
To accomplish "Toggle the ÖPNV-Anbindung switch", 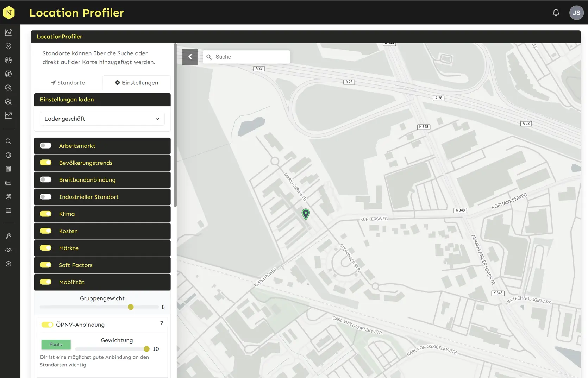I will tap(47, 325).
